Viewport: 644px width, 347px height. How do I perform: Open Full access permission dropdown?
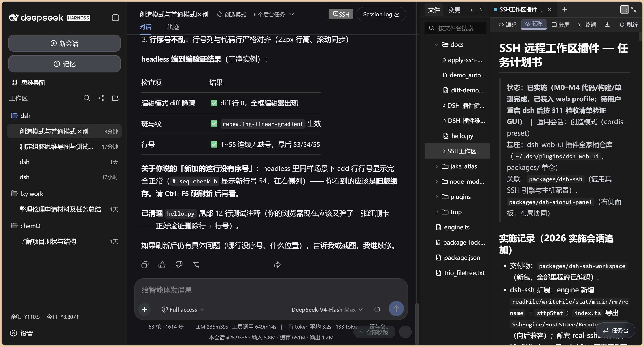coord(183,309)
